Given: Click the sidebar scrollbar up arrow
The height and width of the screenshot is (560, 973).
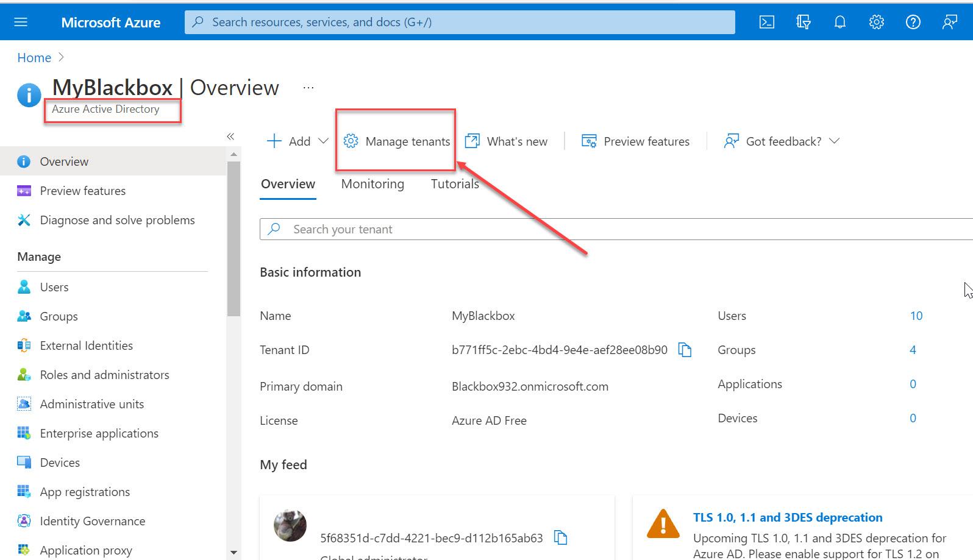Looking at the screenshot, I should coord(233,155).
